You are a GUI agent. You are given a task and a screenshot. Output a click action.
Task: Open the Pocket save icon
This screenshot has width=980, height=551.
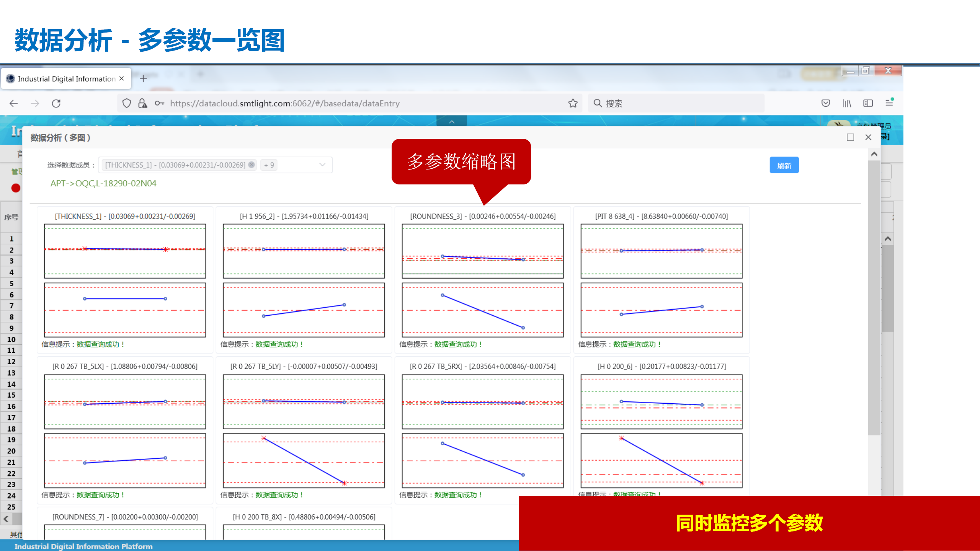tap(826, 103)
